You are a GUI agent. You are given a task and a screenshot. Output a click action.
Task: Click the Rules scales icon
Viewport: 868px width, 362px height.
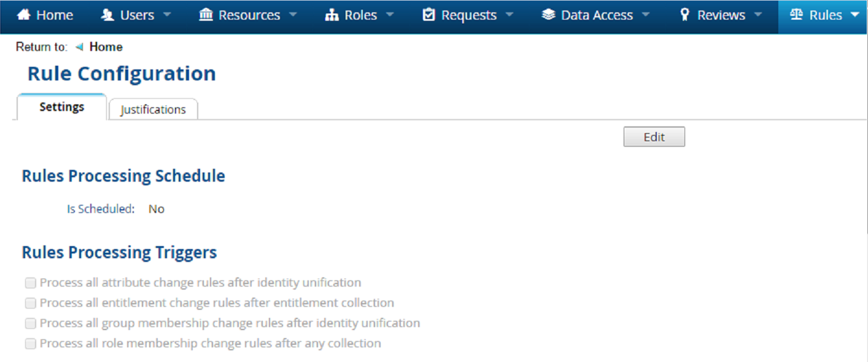pos(796,15)
